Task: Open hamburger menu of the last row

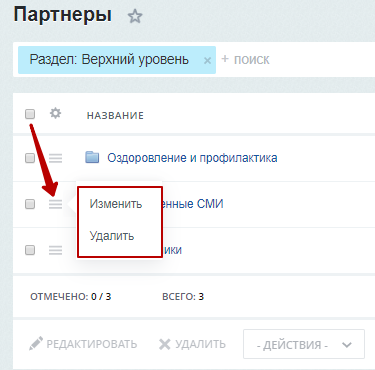Action: (x=55, y=250)
